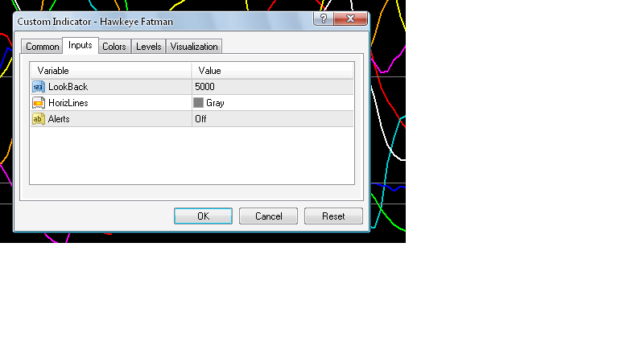Close the Custom Indicator dialog window
This screenshot has width=644, height=362.
(x=348, y=19)
